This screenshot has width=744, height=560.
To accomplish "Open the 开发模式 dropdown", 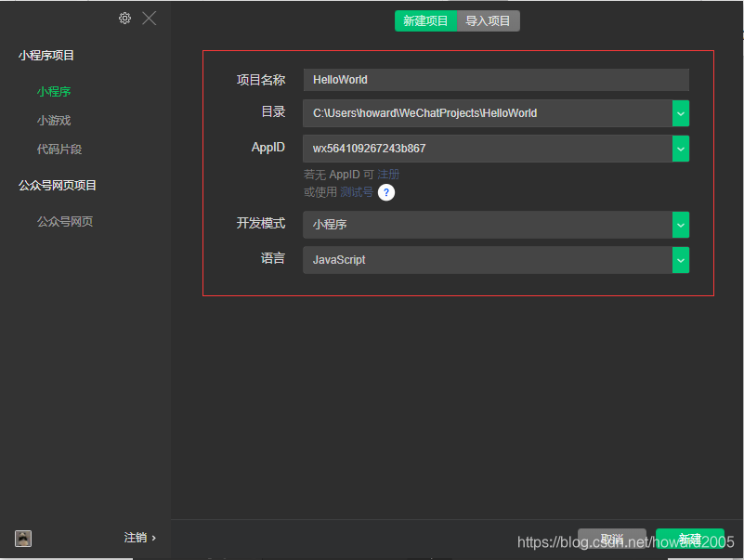I will click(496, 225).
